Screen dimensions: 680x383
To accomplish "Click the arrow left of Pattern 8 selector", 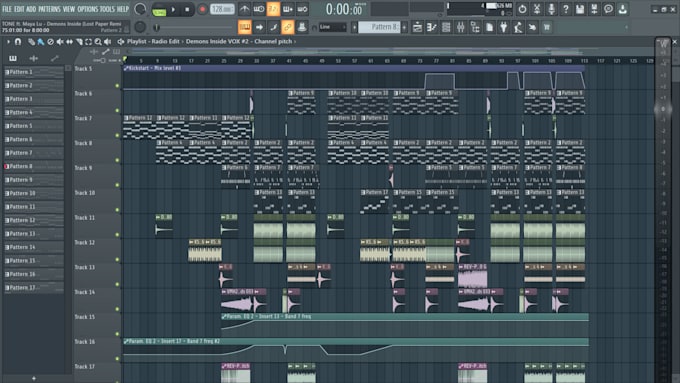I will point(354,27).
